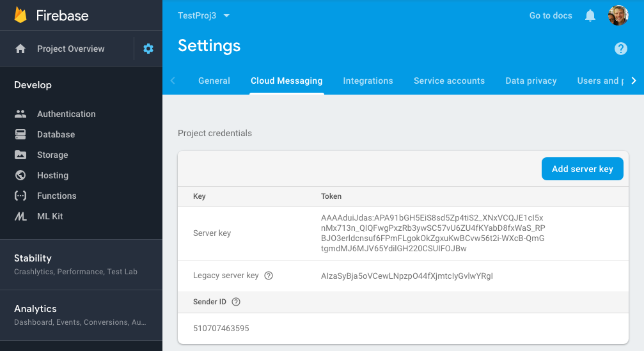644x351 pixels.
Task: Open the help question mark icon in Settings header
Action: pos(620,49)
